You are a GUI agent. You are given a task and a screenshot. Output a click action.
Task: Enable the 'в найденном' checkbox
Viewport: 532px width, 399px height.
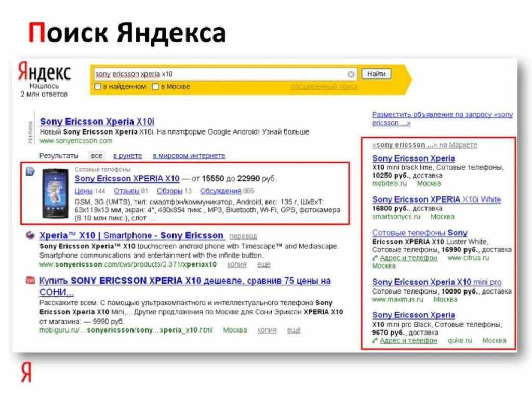(x=98, y=87)
